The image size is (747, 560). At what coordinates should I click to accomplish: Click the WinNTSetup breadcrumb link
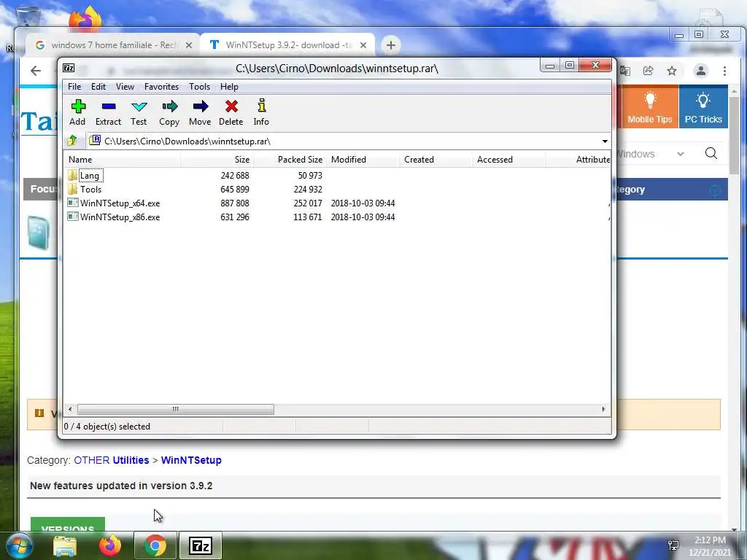pos(191,460)
